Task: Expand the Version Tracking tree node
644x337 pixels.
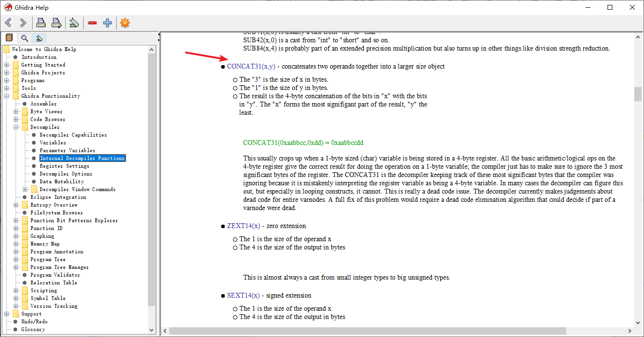Action: click(x=16, y=306)
